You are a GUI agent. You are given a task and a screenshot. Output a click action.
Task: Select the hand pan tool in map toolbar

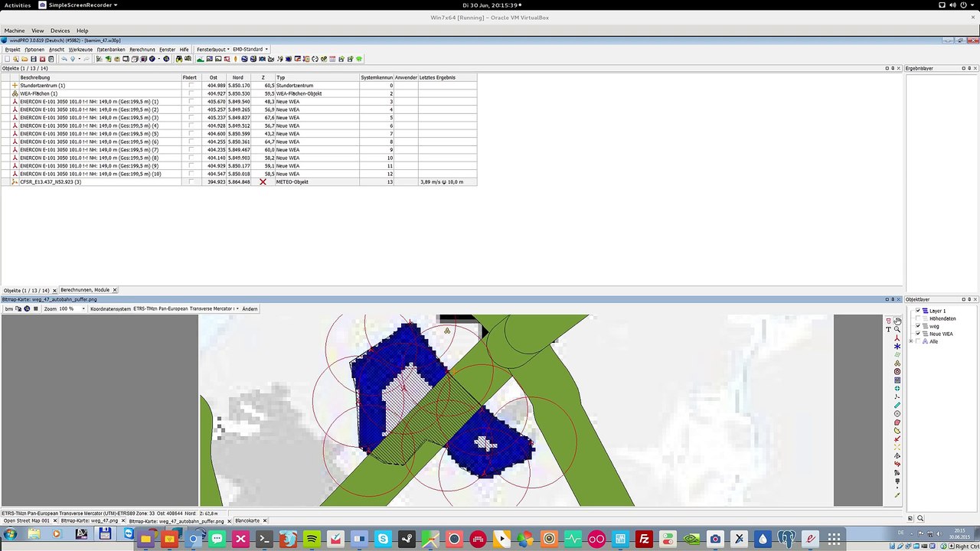coord(897,321)
